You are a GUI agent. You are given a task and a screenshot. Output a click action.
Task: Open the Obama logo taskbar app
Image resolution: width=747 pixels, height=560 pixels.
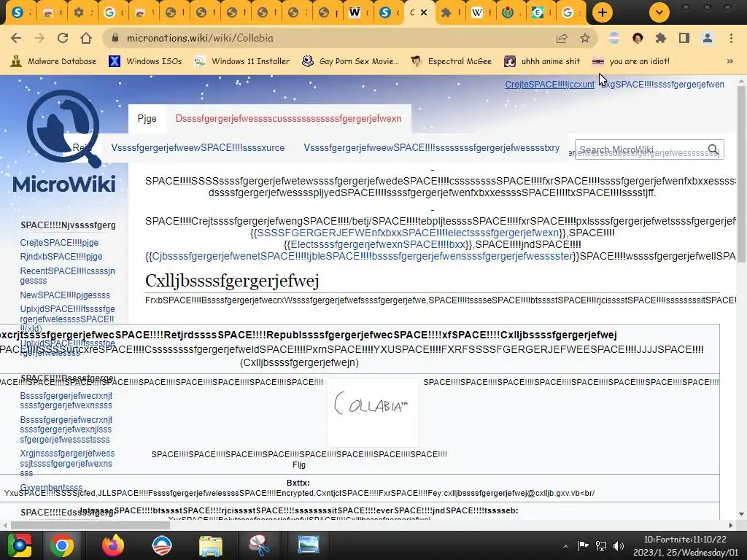coord(161,545)
